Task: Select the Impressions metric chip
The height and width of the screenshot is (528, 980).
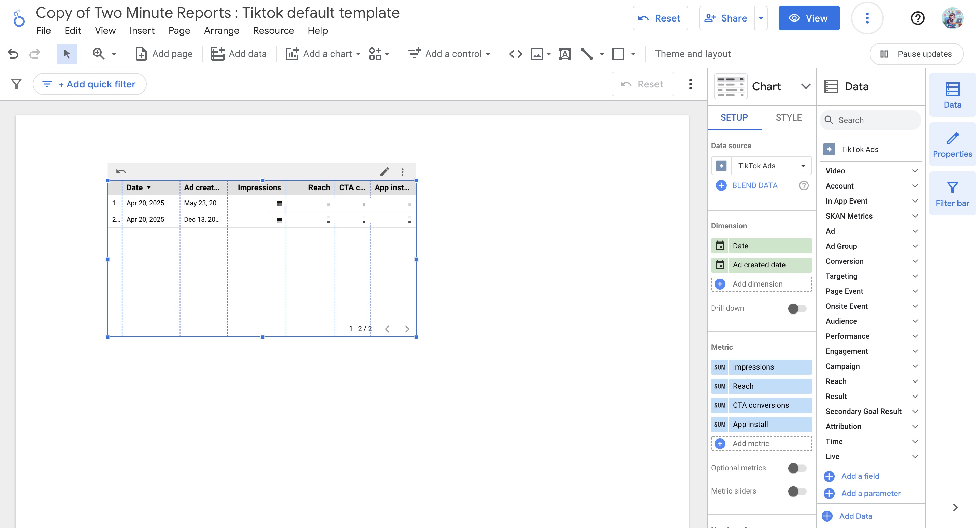Action: point(762,367)
